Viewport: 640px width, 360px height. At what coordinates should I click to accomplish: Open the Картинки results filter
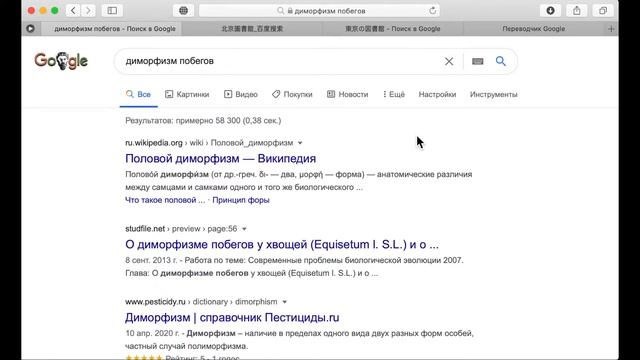pyautogui.click(x=187, y=94)
